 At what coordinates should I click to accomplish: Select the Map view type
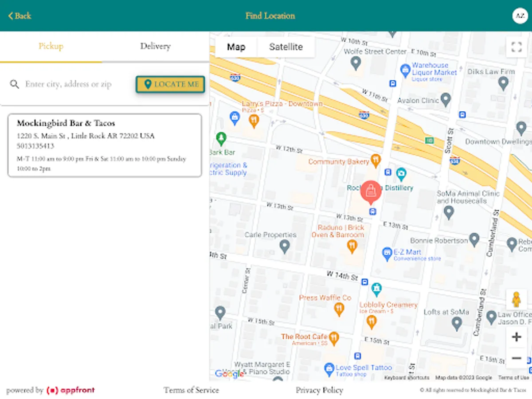tap(236, 47)
